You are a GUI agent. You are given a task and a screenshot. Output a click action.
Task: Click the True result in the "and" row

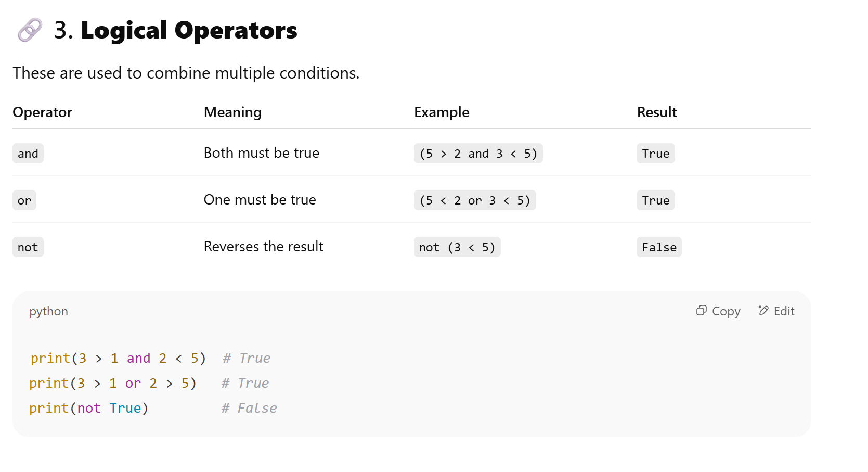pos(655,154)
